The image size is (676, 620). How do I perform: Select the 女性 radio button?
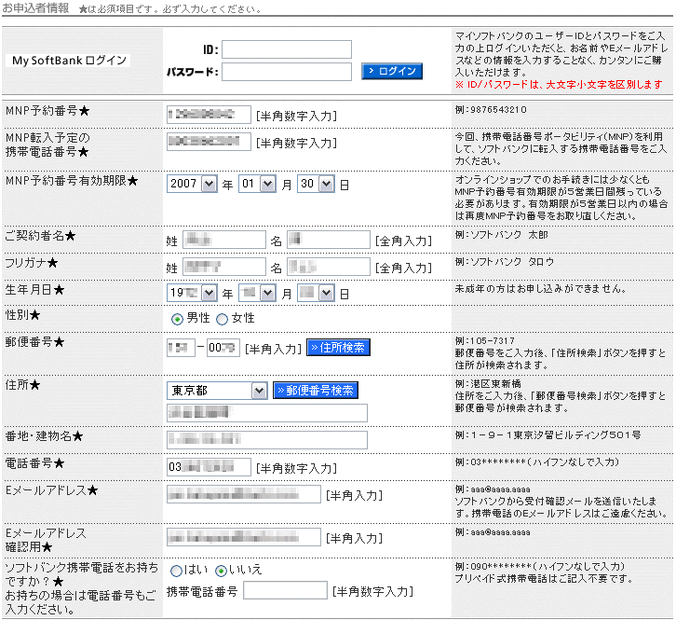tap(222, 319)
